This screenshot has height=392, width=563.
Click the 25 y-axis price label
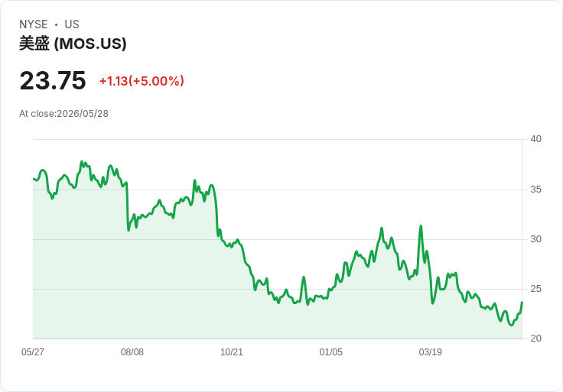click(535, 289)
